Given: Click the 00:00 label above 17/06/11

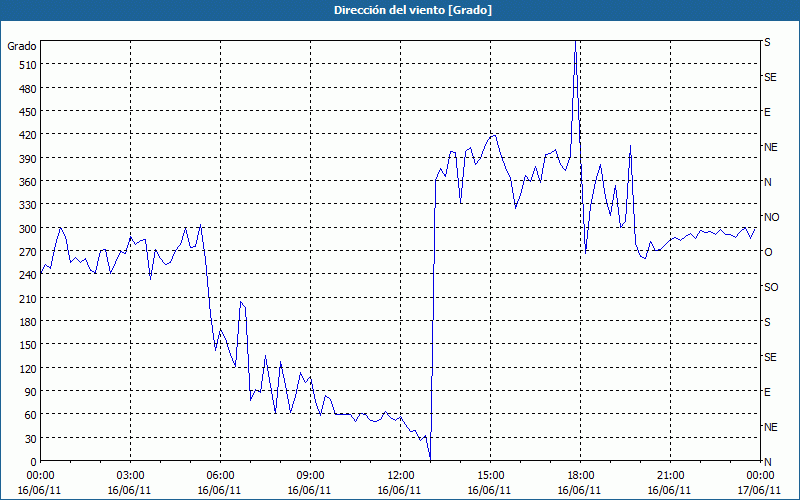Looking at the screenshot, I should pos(761,476).
